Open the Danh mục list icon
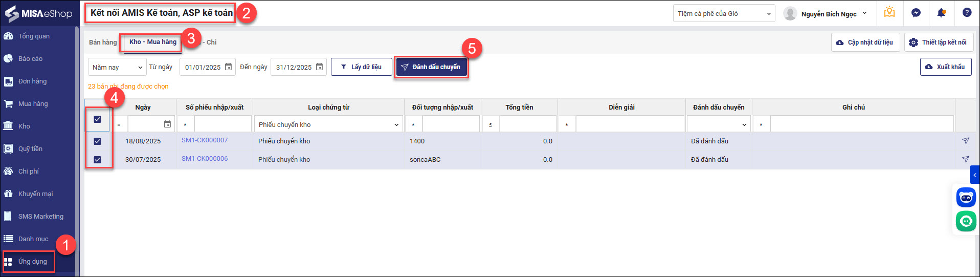The width and height of the screenshot is (980, 277). click(x=8, y=239)
